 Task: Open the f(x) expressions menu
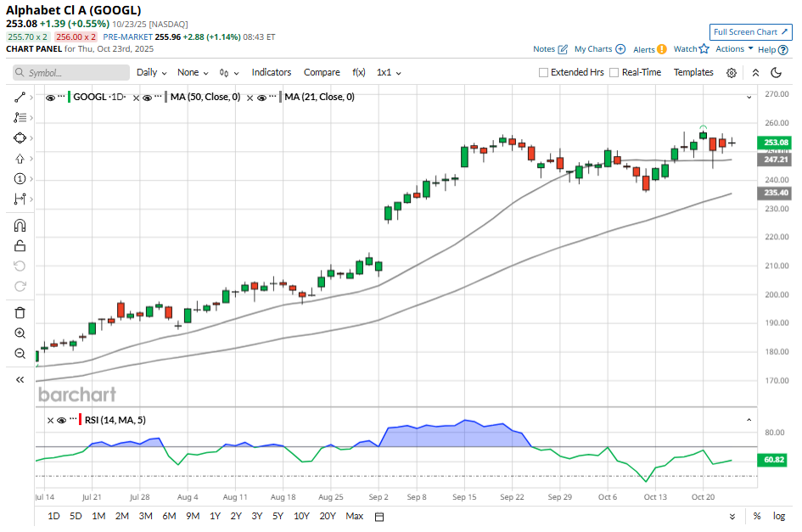pos(358,73)
